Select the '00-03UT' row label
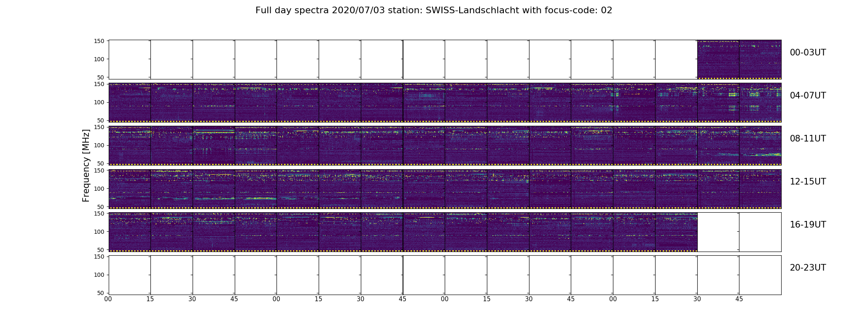 click(x=808, y=53)
